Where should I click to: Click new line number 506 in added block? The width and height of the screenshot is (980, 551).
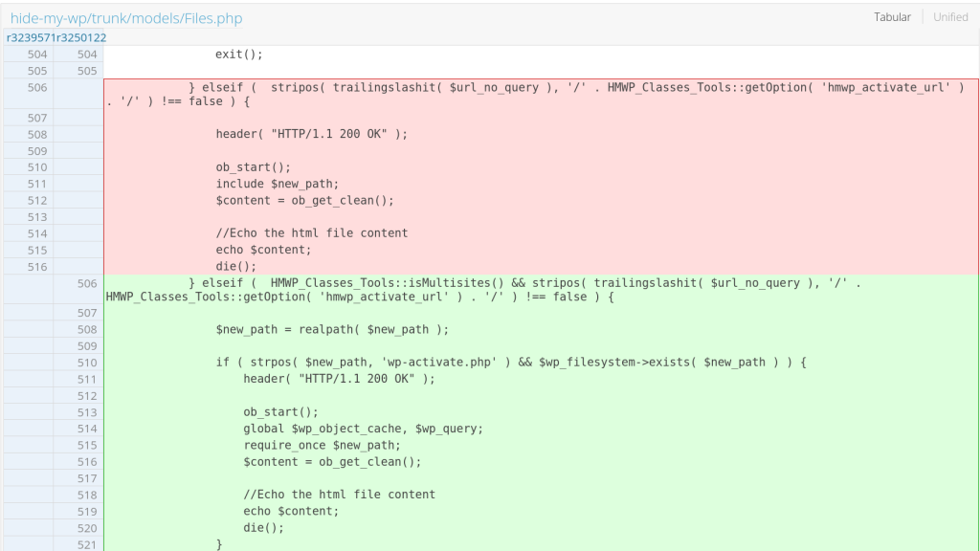[x=87, y=283]
